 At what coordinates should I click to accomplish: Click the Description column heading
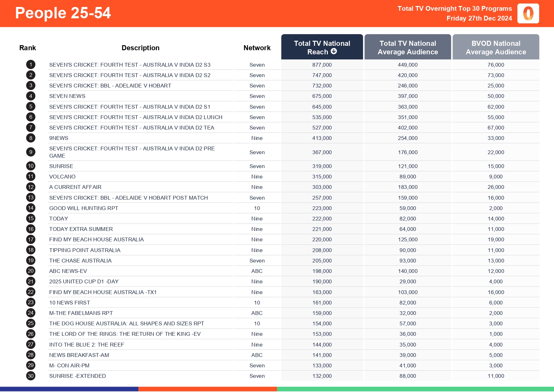tap(140, 48)
